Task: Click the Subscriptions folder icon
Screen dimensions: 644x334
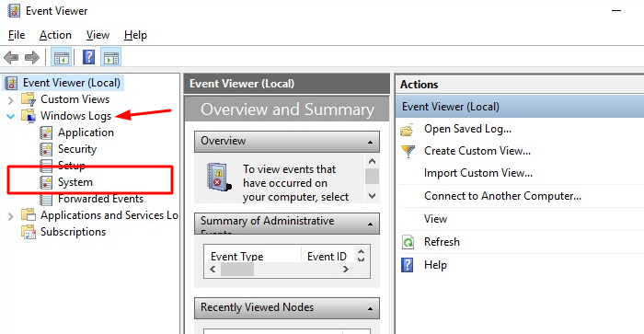Action: coord(29,232)
